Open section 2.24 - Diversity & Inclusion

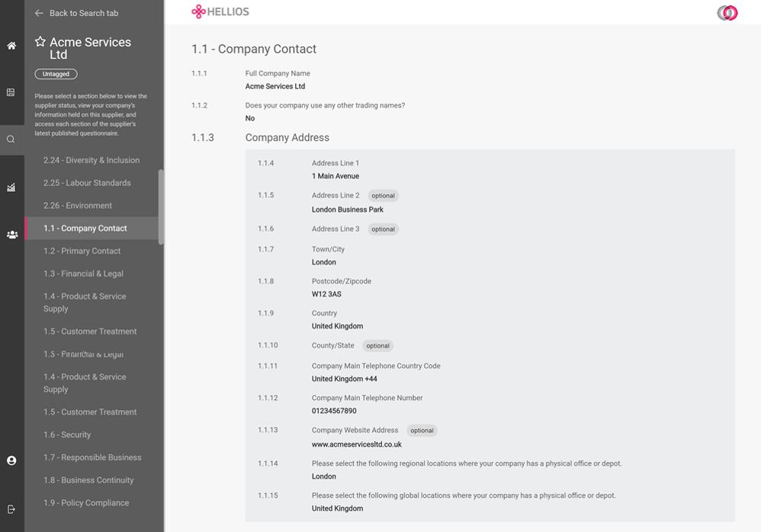click(x=92, y=160)
